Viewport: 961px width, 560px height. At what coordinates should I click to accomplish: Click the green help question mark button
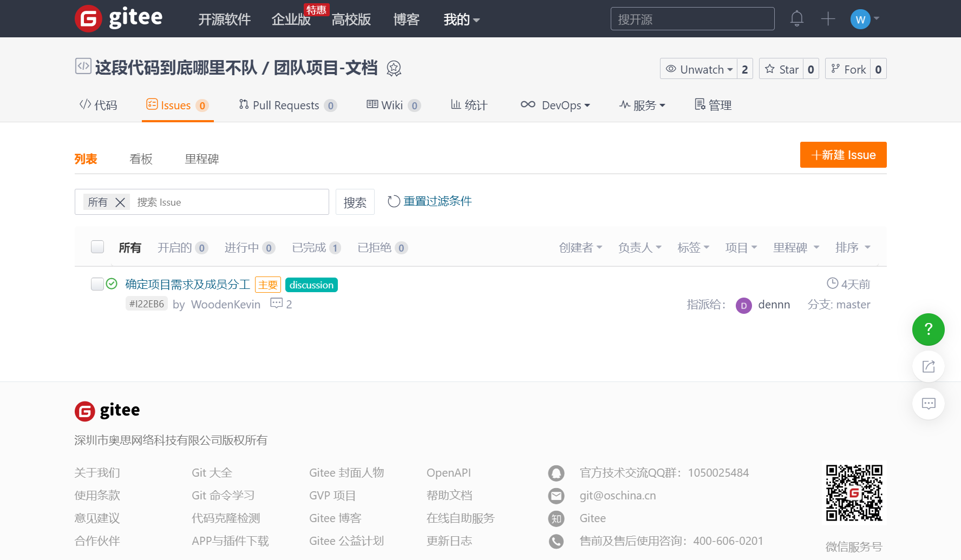928,329
